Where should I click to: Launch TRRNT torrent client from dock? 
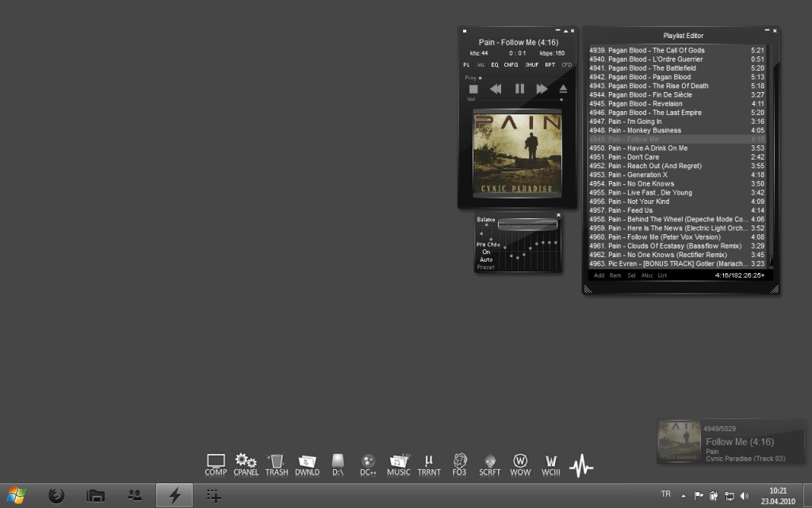tap(429, 465)
